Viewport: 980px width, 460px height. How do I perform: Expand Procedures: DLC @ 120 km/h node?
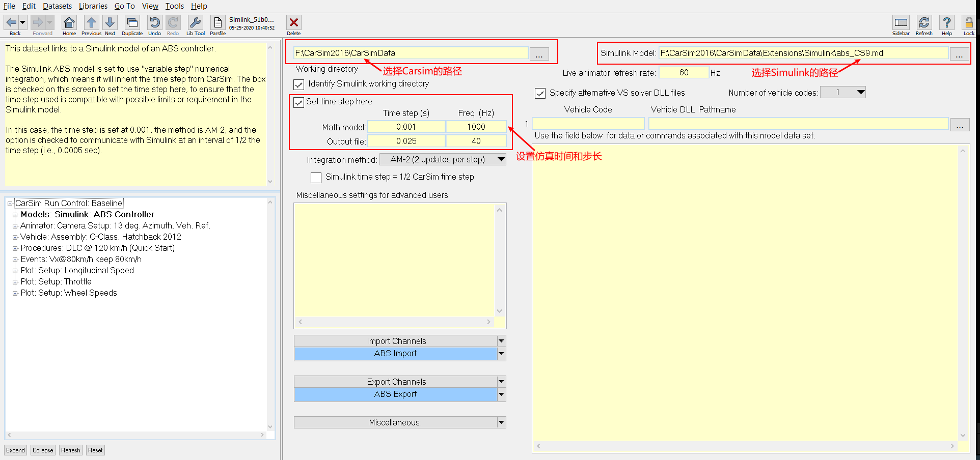tap(15, 248)
